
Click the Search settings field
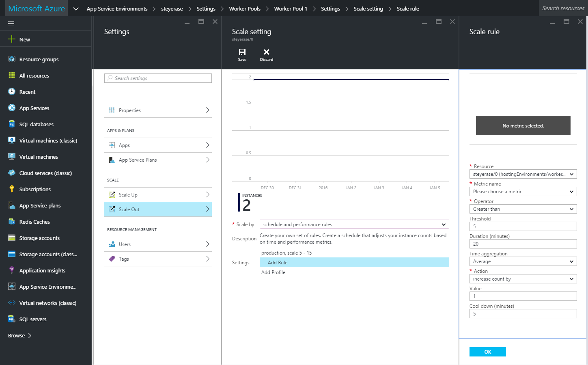158,78
